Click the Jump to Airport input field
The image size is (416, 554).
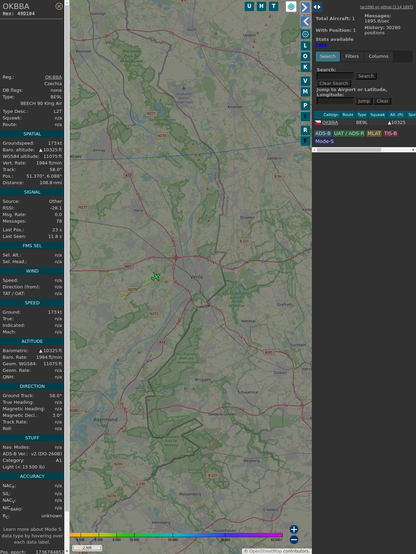[x=335, y=101]
